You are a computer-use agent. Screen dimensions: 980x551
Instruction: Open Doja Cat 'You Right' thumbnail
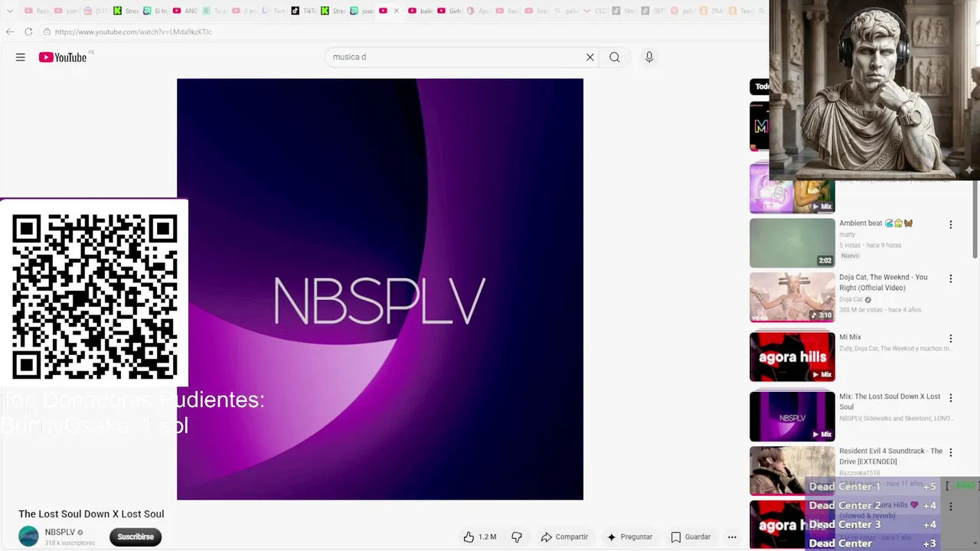pyautogui.click(x=792, y=297)
